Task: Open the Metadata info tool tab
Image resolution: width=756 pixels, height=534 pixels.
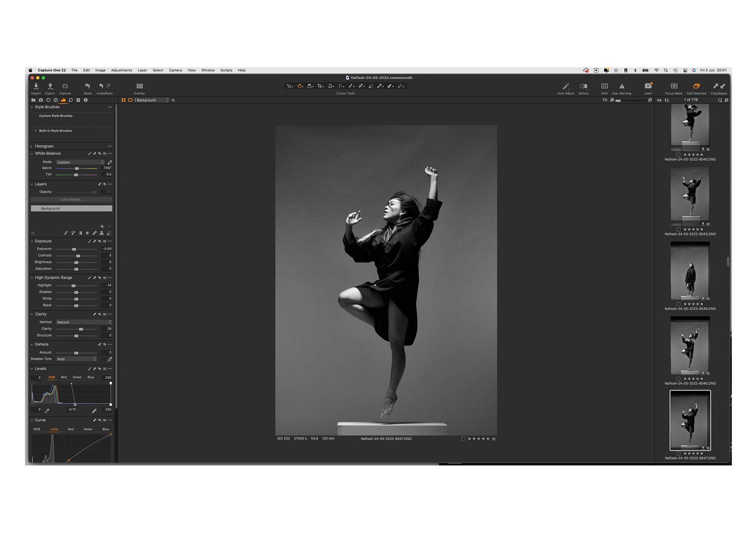Action: click(86, 100)
